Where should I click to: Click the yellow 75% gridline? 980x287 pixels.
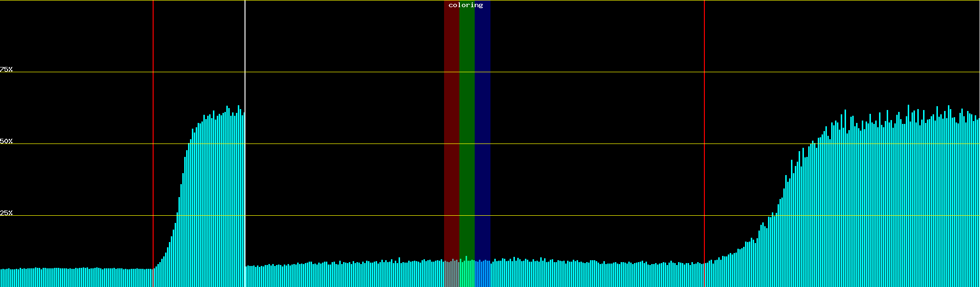[x=574, y=72]
